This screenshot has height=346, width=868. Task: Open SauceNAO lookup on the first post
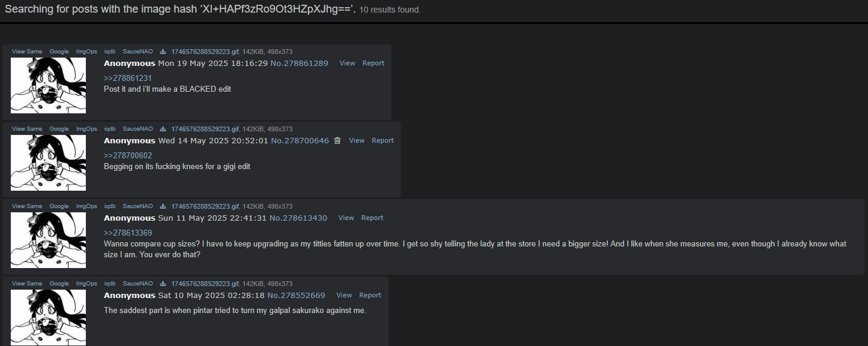tap(137, 52)
